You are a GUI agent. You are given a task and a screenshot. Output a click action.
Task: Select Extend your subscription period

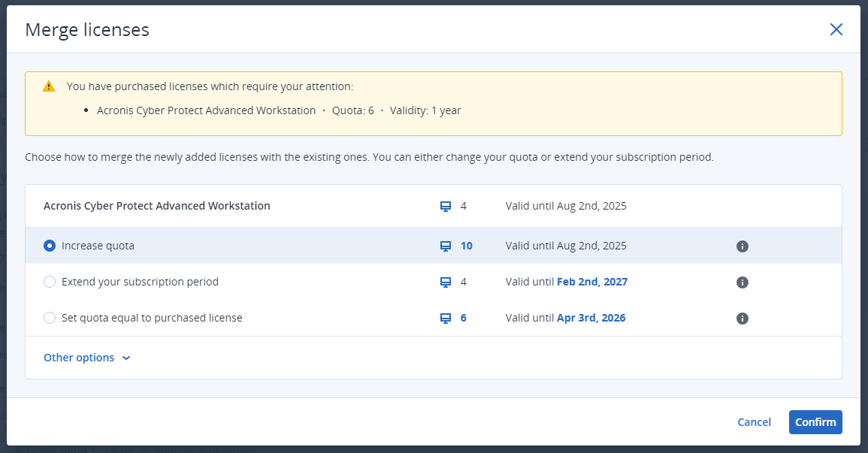49,282
